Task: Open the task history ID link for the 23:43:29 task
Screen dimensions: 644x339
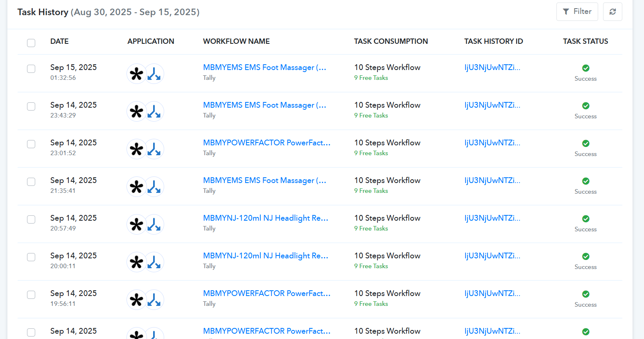Action: click(x=492, y=105)
